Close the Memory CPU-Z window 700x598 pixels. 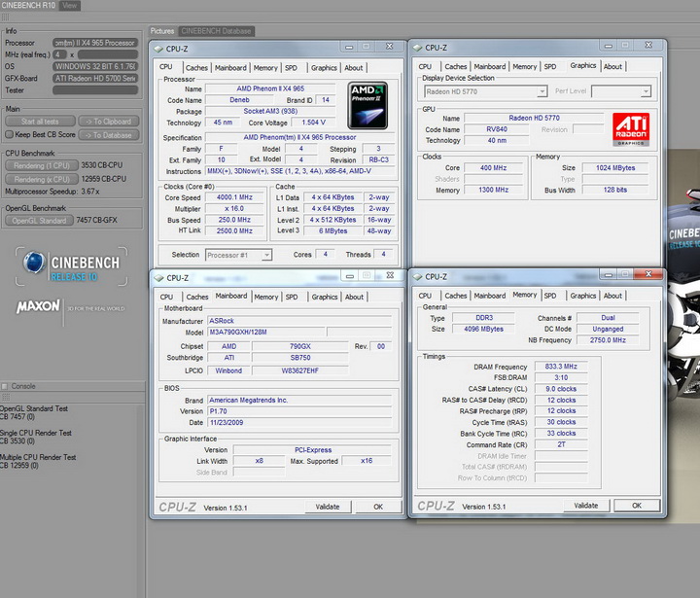(648, 274)
